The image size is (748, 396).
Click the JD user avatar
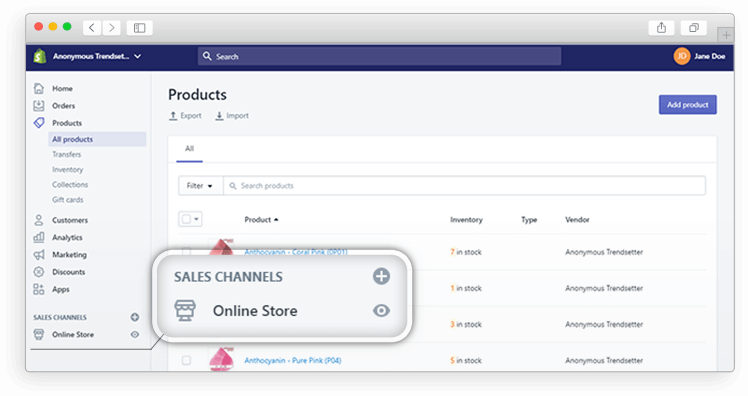coord(682,56)
